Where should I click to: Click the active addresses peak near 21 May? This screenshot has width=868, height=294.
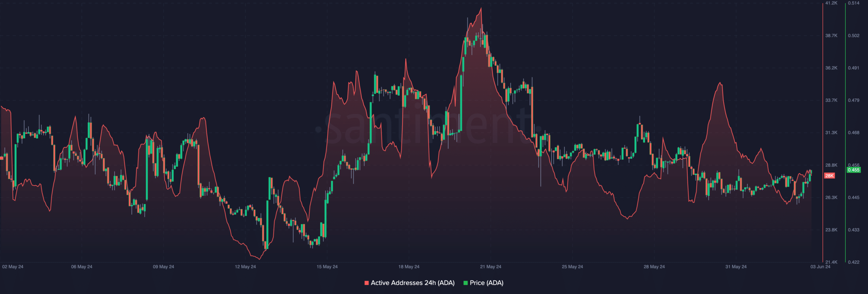(x=481, y=8)
